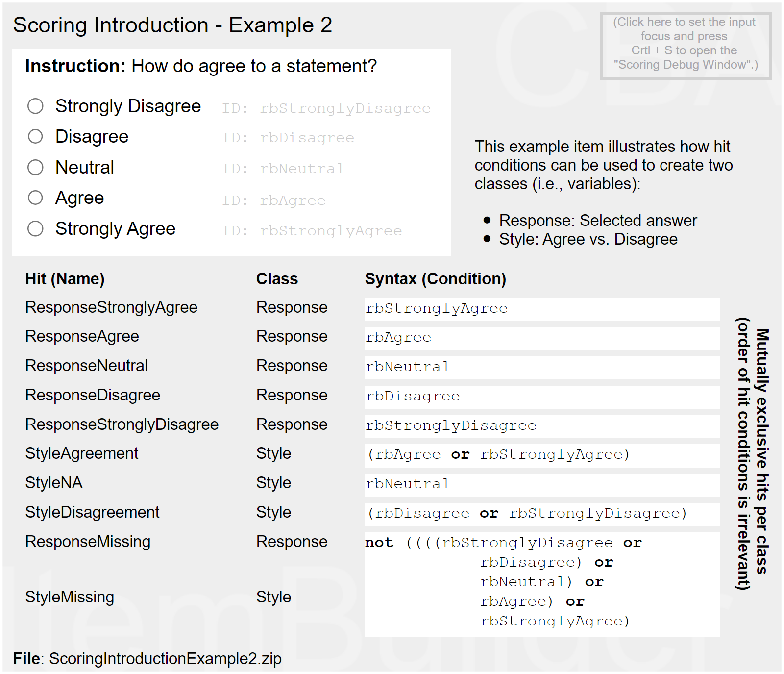Select the Strongly Disagree radio button
Viewport: 784px width, 674px height.
(x=35, y=106)
